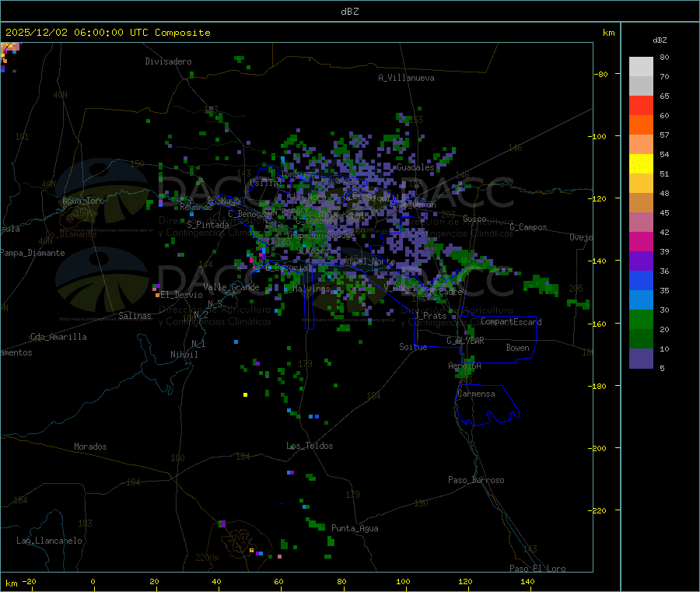The image size is (700, 592).
Task: Click the G_Campos location label
Action: (x=528, y=227)
